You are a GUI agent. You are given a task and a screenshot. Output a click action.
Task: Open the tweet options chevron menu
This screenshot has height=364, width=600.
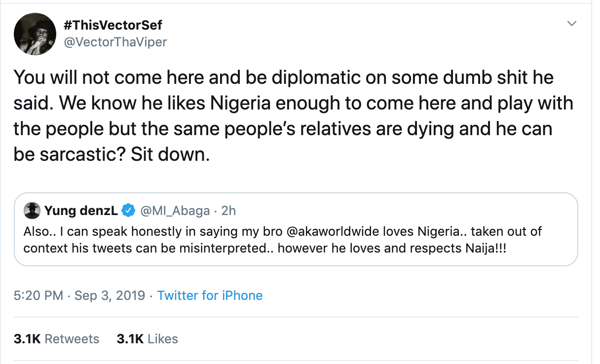(x=572, y=24)
